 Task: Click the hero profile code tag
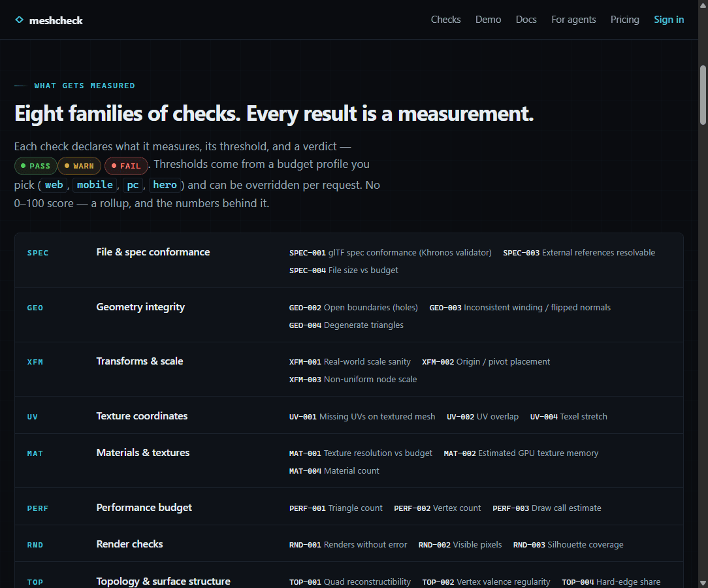point(165,185)
